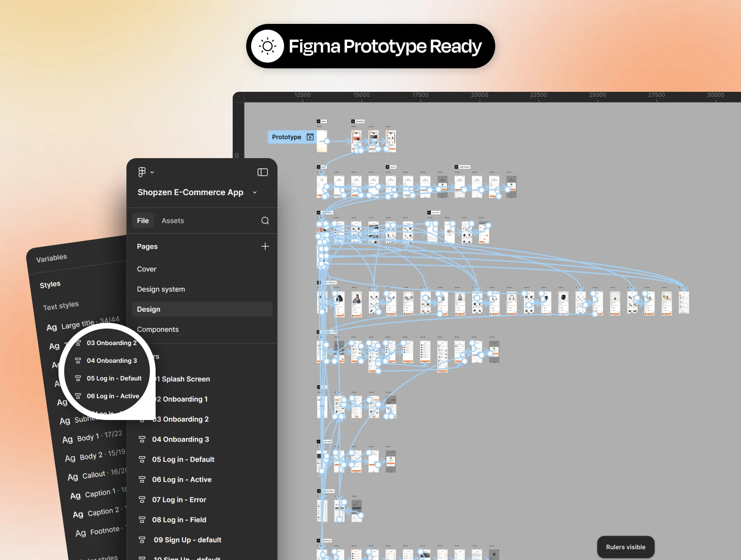Toggle the sidebar panel layout icon
The height and width of the screenshot is (560, 741).
tap(263, 172)
